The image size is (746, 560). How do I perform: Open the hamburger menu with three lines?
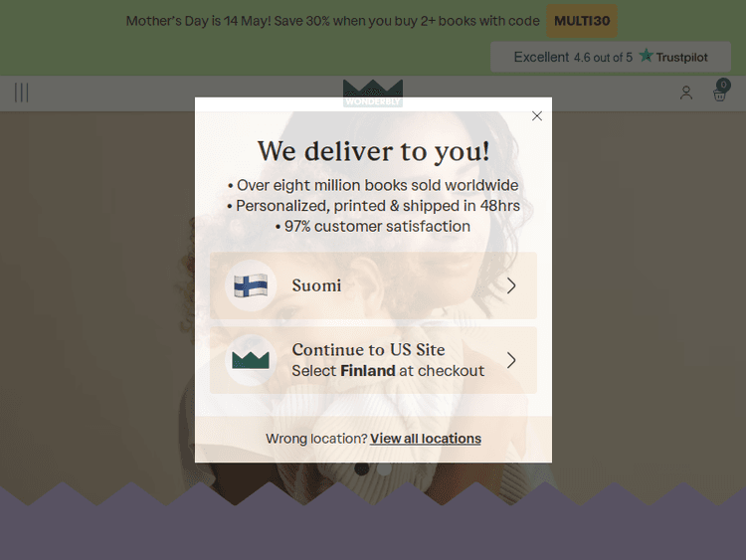22,93
